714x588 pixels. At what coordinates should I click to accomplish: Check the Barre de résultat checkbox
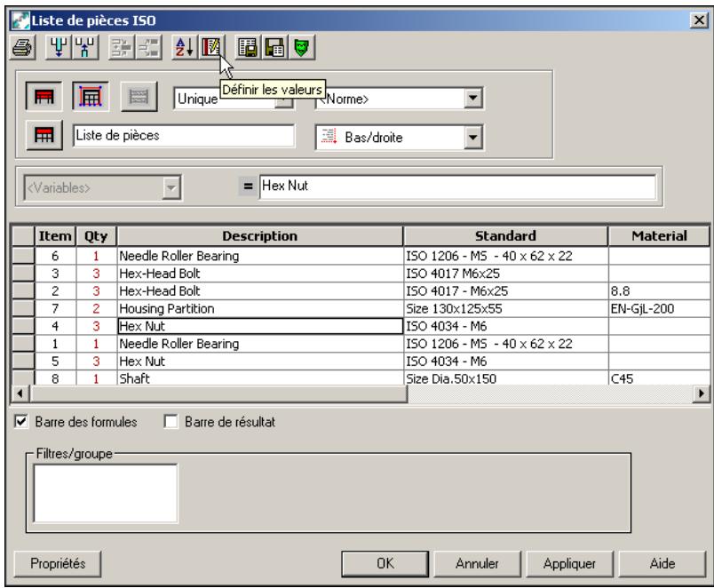tap(171, 421)
